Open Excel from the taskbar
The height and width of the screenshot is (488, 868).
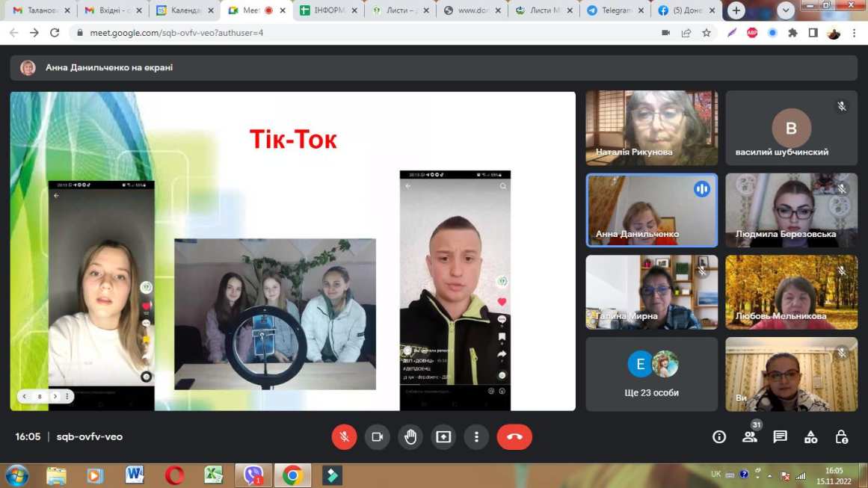point(214,475)
